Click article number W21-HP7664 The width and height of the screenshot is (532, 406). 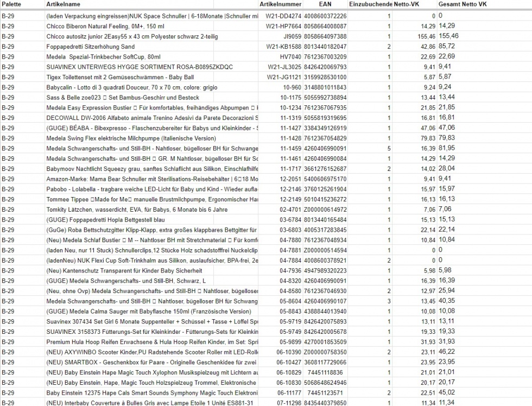(283, 26)
